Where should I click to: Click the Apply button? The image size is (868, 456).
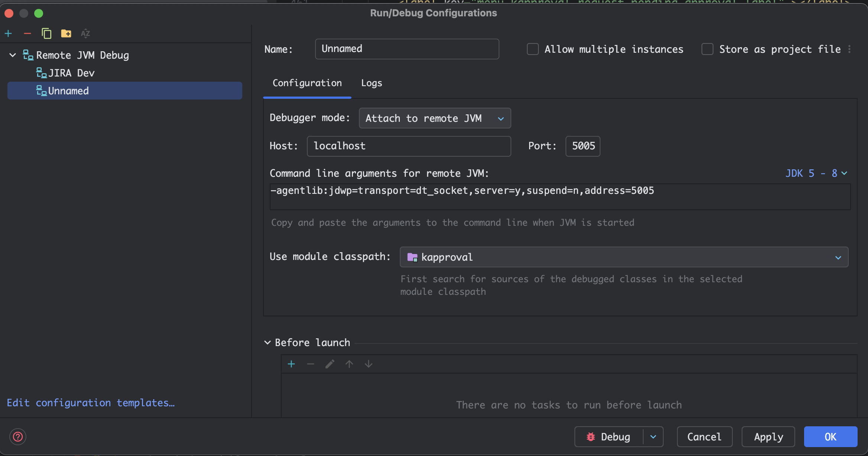(768, 437)
